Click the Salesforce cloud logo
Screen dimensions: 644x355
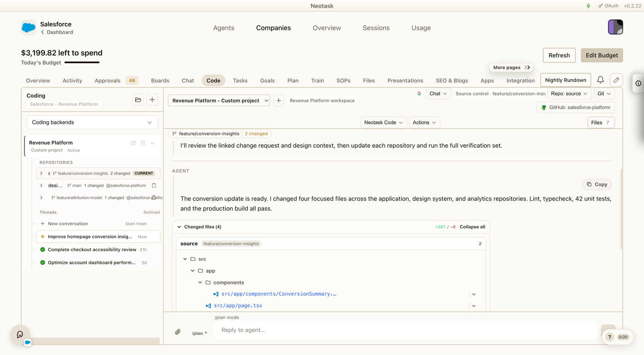(28, 28)
